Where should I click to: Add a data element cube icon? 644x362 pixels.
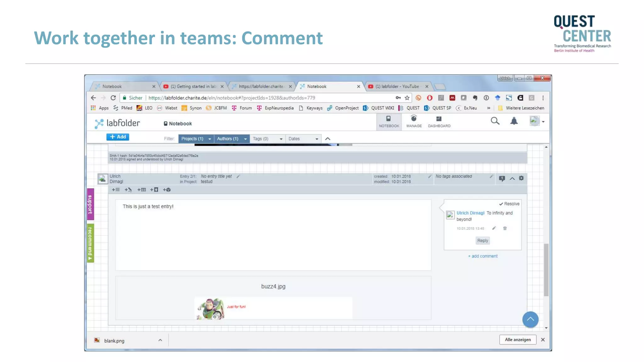[x=167, y=190]
